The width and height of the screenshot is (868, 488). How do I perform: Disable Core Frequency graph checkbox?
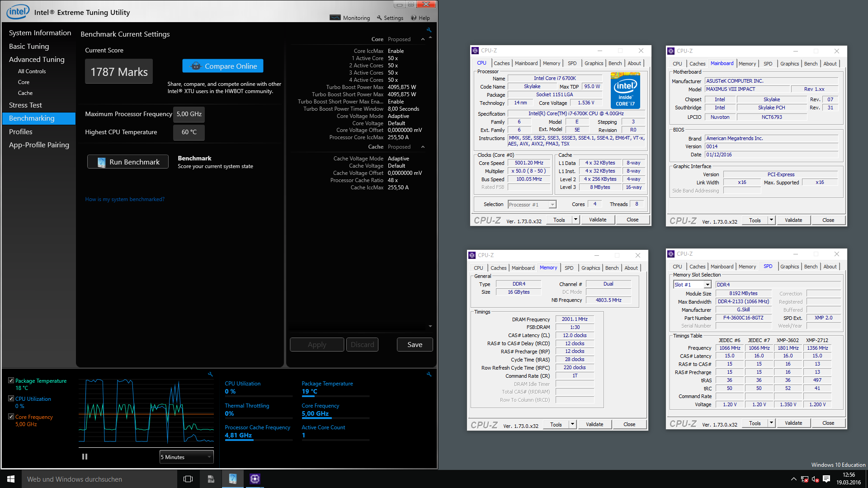pos(11,417)
